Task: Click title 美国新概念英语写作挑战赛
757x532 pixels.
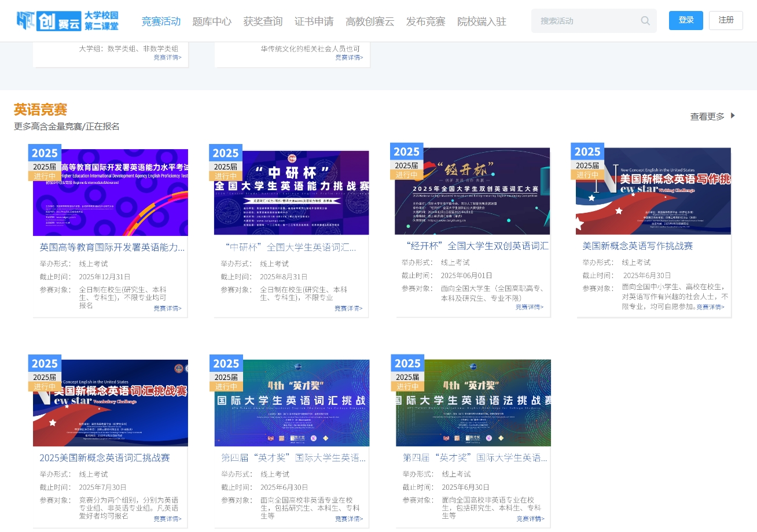Action: [638, 246]
